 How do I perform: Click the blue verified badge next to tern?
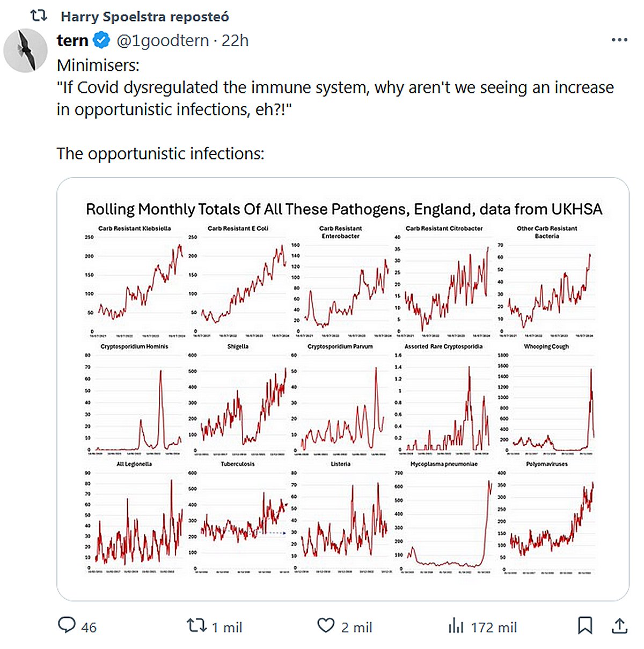[x=101, y=40]
